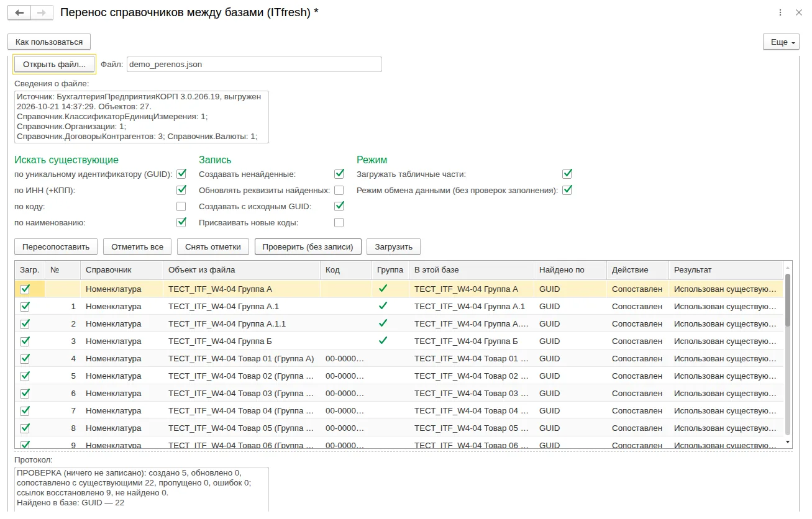Uncheck the load checkbox for row 5

tap(25, 376)
